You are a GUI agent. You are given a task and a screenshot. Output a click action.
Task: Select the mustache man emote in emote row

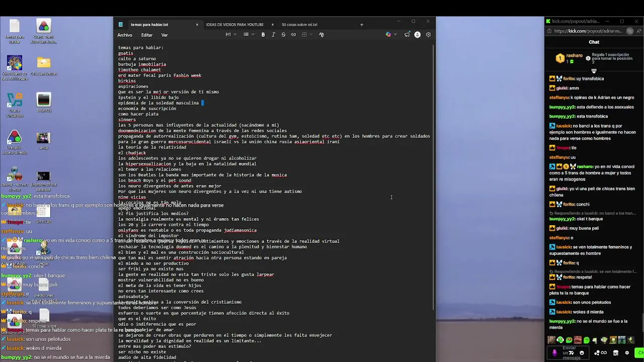click(578, 340)
